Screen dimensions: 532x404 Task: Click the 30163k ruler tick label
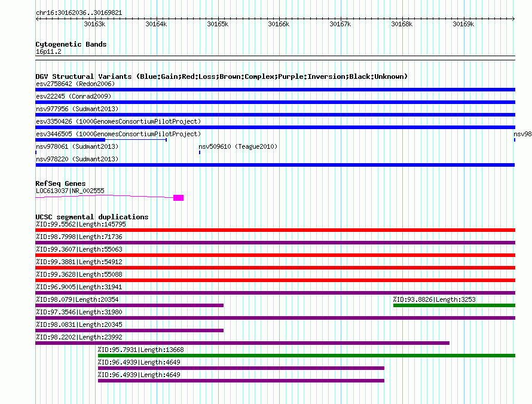94,24
